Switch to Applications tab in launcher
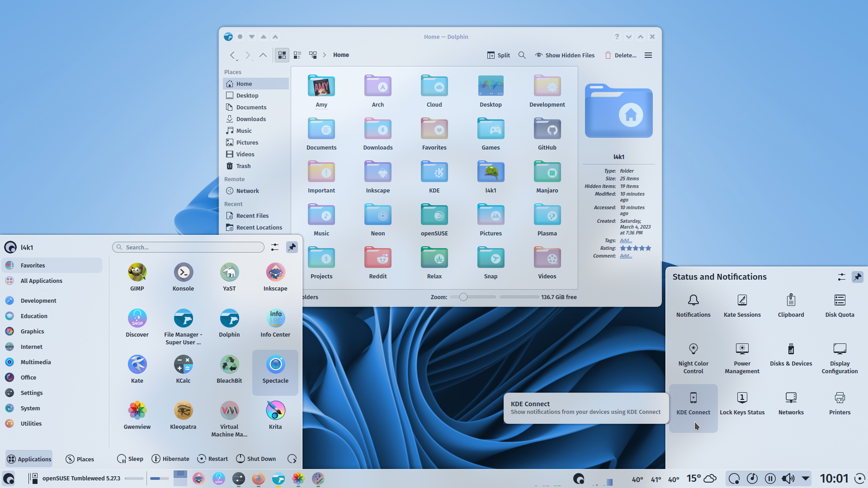 point(29,459)
